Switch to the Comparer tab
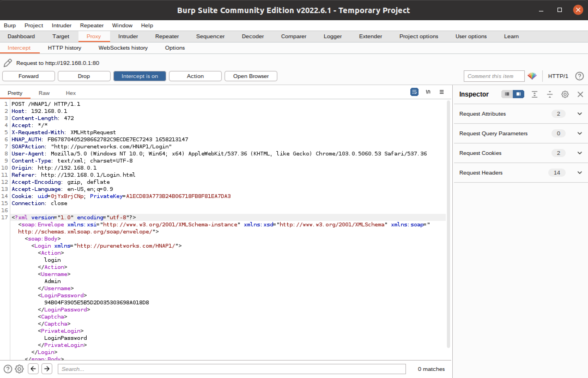This screenshot has width=588, height=378. point(294,36)
